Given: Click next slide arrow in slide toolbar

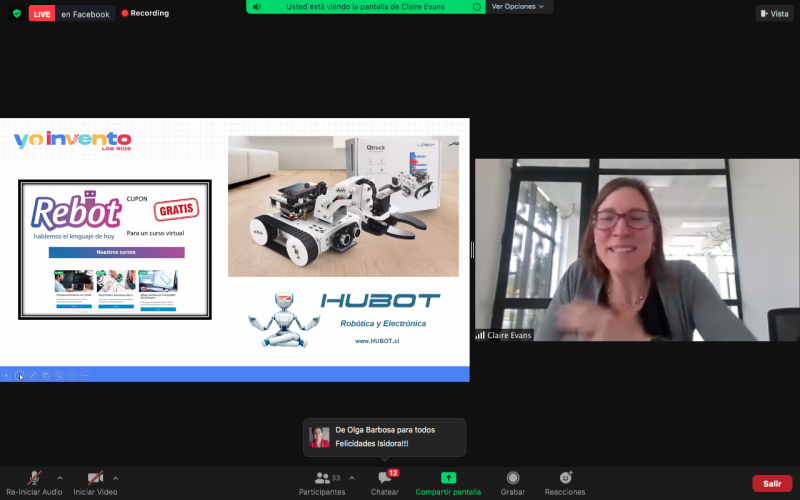Looking at the screenshot, I should [19, 376].
